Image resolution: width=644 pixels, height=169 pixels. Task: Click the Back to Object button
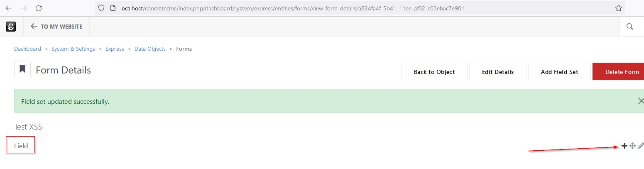[x=434, y=71]
